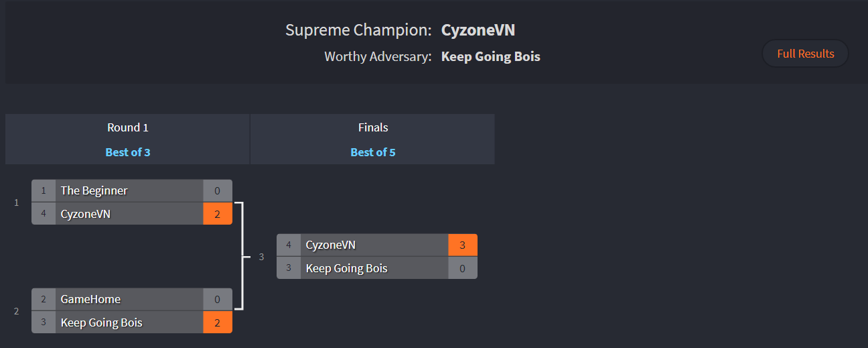
Task: Click Best of 5 label under Finals
Action: coord(373,152)
